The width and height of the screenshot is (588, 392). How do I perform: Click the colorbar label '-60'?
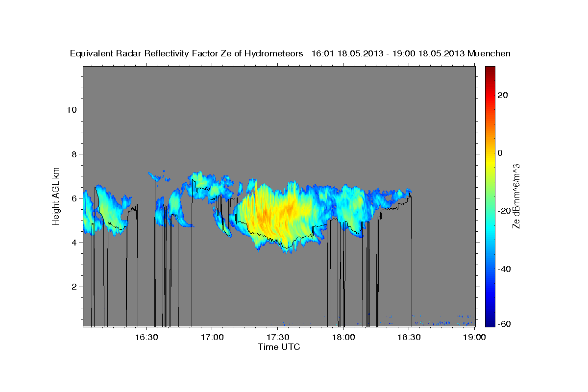click(x=504, y=323)
